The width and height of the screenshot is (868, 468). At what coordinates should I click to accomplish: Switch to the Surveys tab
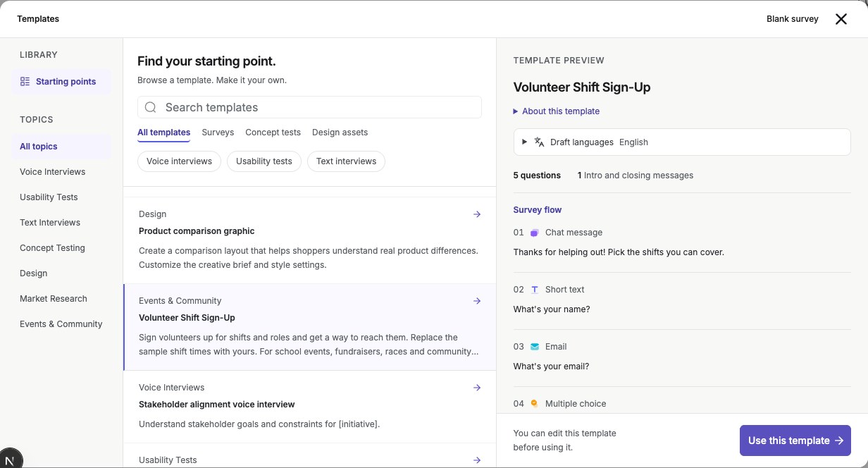pos(218,133)
